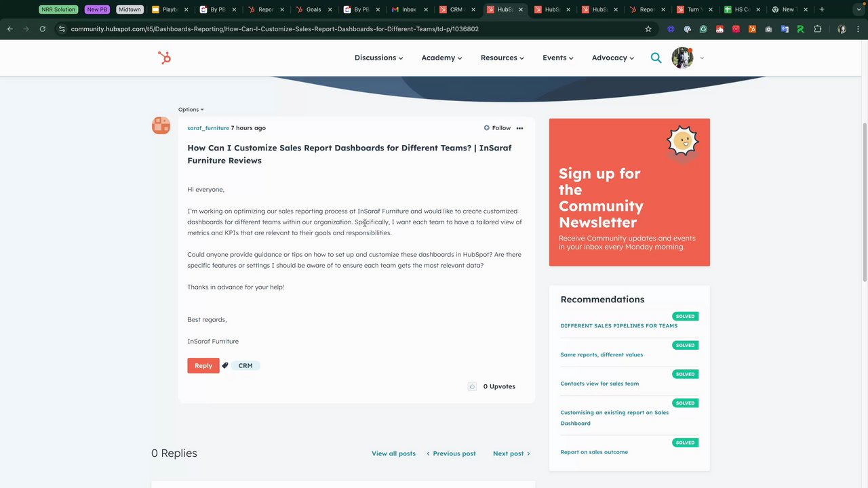Open the Grammarly extension icon
This screenshot has height=488, width=868.
(x=703, y=29)
